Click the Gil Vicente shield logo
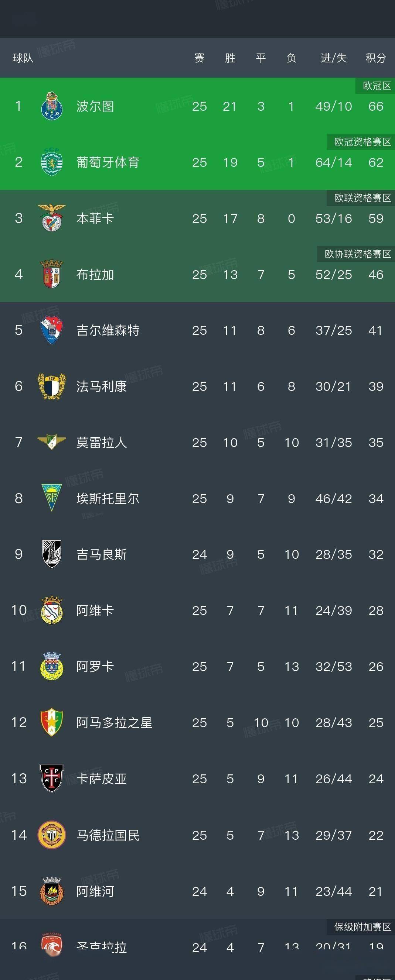395x980 pixels. [x=51, y=330]
